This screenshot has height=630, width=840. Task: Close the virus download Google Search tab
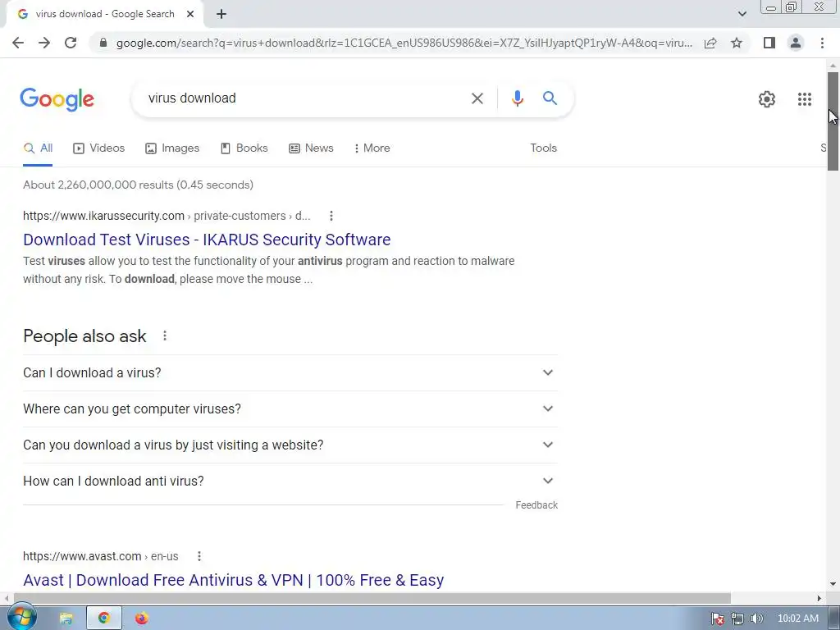[x=190, y=14]
